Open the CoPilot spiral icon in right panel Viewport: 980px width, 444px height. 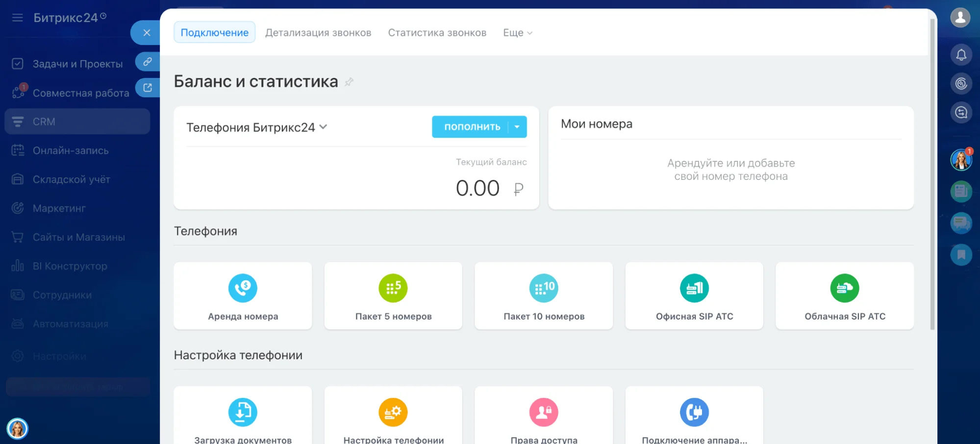(x=961, y=84)
